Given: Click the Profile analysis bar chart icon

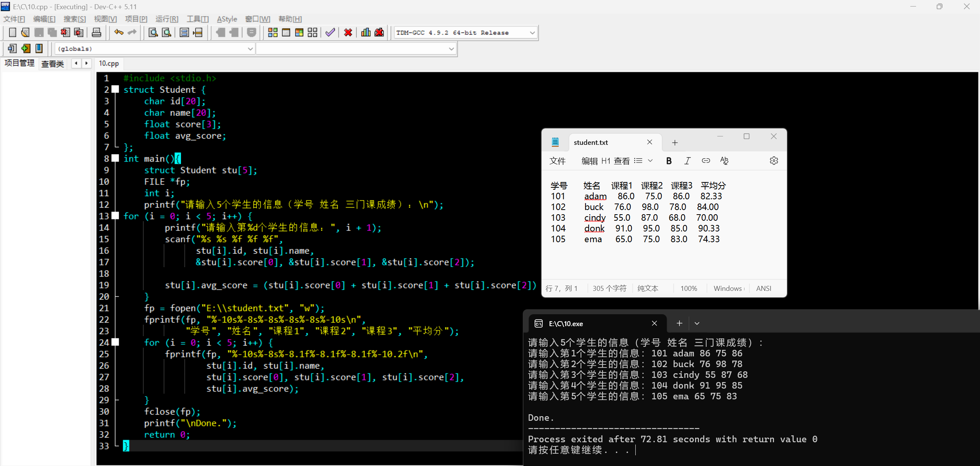Looking at the screenshot, I should pos(366,33).
